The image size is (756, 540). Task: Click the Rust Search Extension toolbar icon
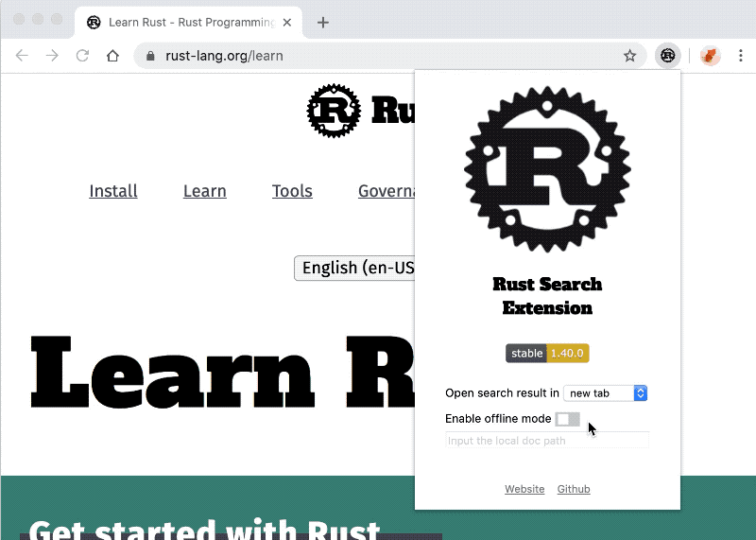[667, 56]
